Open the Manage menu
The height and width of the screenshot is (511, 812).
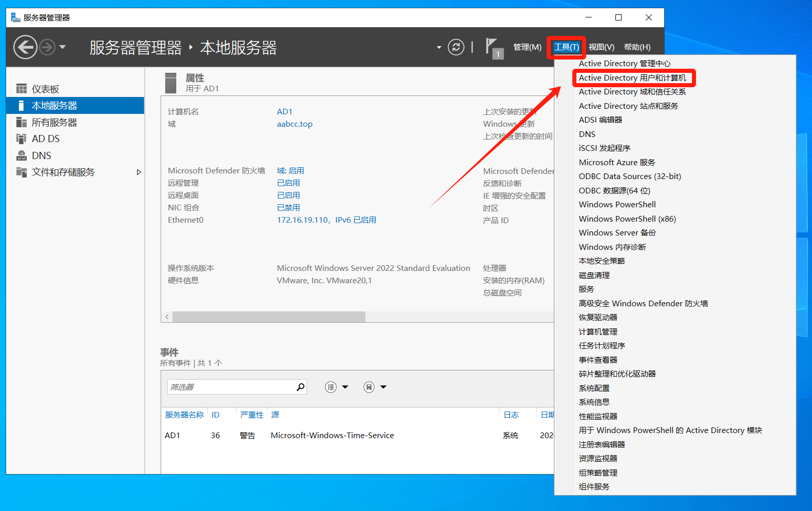coord(527,47)
